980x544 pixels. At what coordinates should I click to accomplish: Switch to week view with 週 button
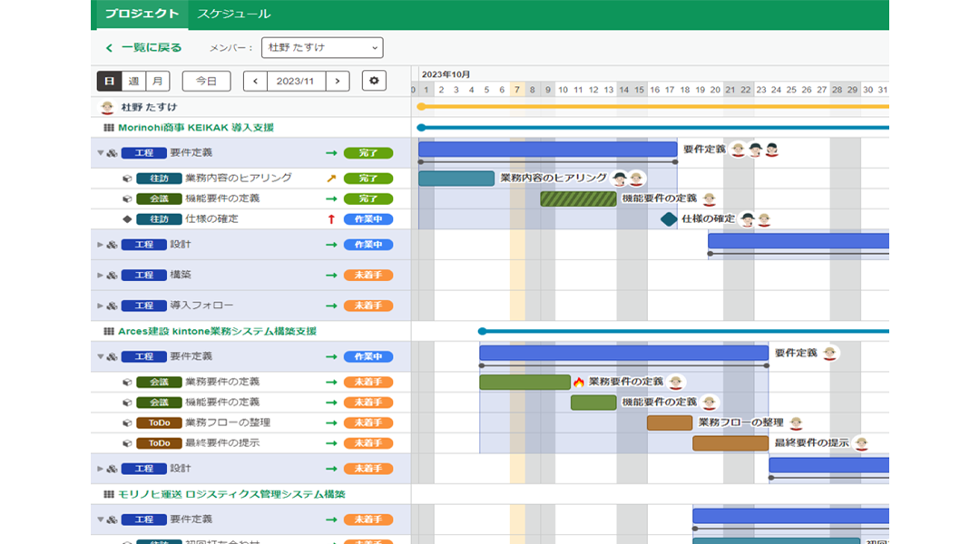click(x=133, y=82)
